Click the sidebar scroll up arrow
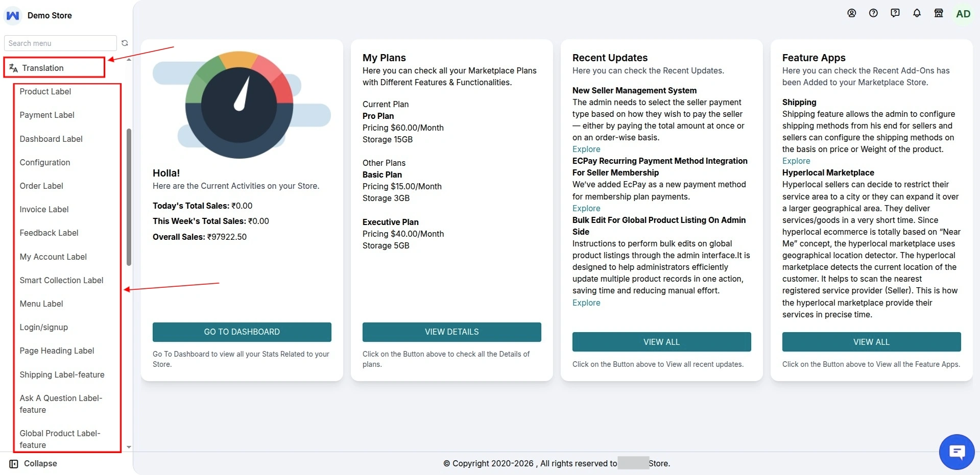This screenshot has height=475, width=980. click(x=129, y=60)
